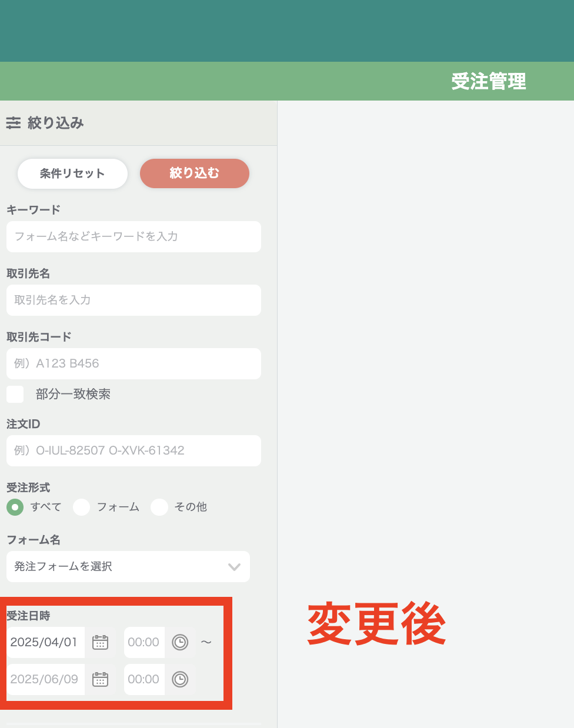Click the 受注管理 header title
This screenshot has width=574, height=728.
point(489,82)
